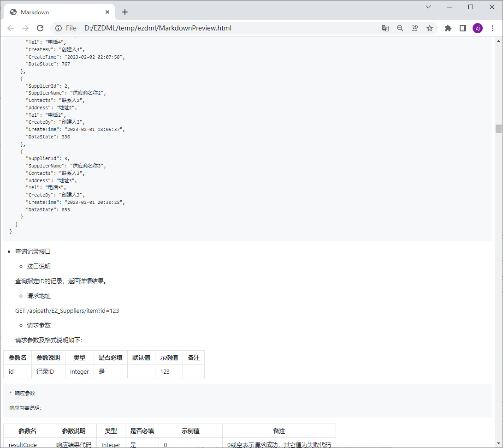503x448 pixels.
Task: Close the Markdown tab
Action: coord(107,12)
